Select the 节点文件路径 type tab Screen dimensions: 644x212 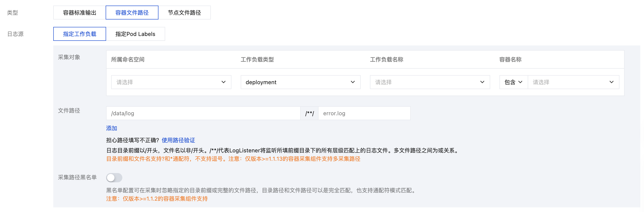coord(184,13)
